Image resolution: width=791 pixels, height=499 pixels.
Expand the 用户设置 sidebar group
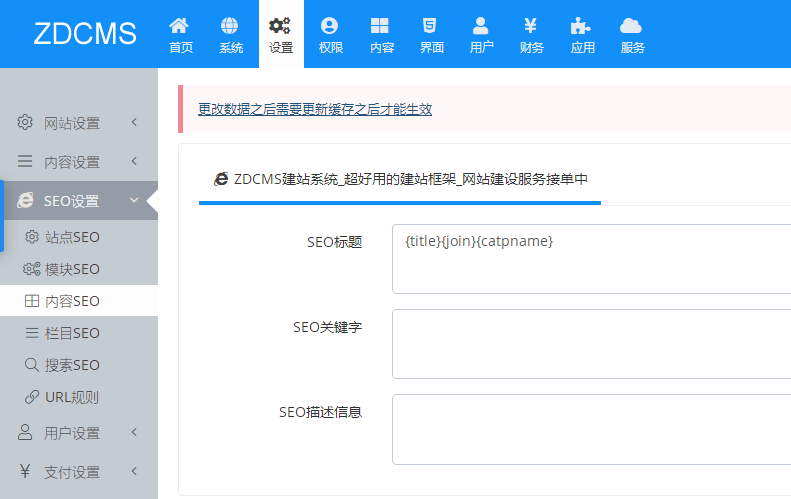78,433
